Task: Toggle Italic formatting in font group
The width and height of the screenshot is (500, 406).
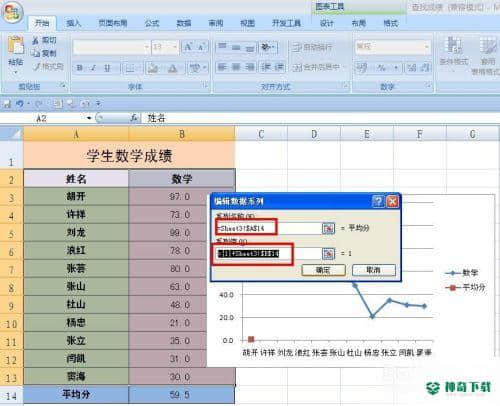Action: coord(93,68)
